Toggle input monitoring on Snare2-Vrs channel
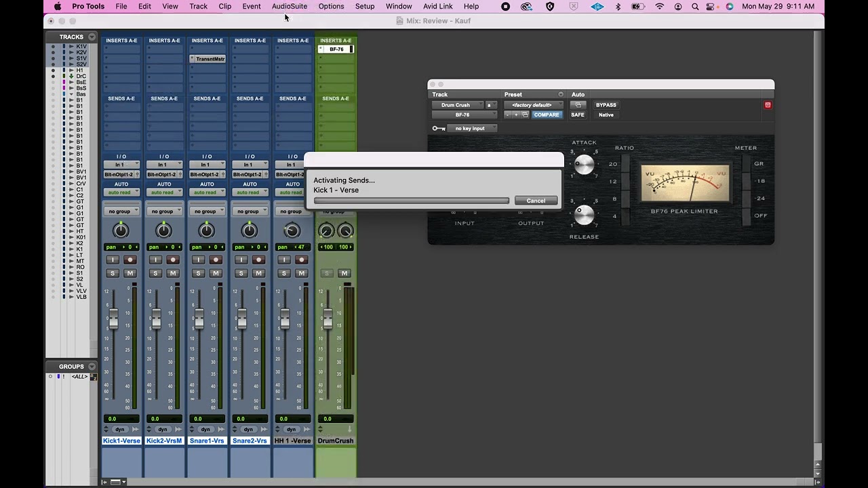 241,260
